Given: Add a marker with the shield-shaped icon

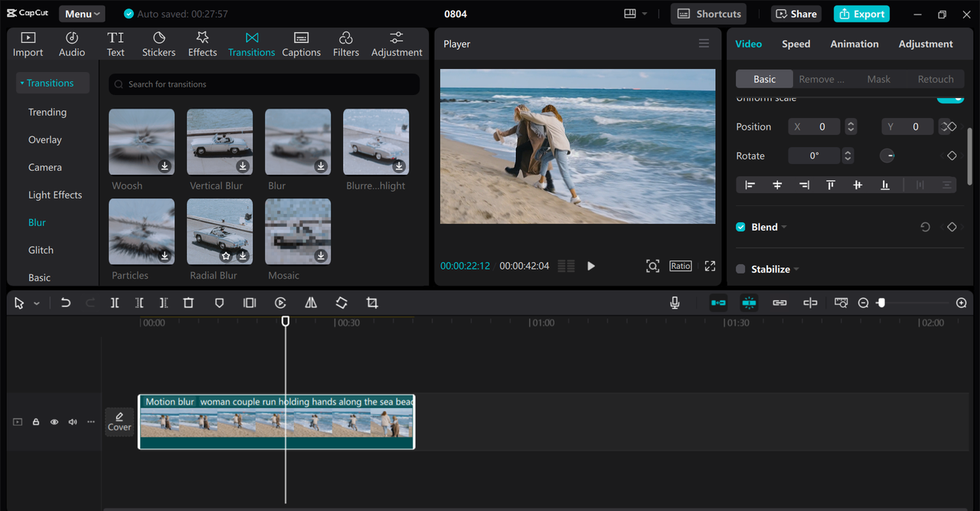Looking at the screenshot, I should 219,303.
